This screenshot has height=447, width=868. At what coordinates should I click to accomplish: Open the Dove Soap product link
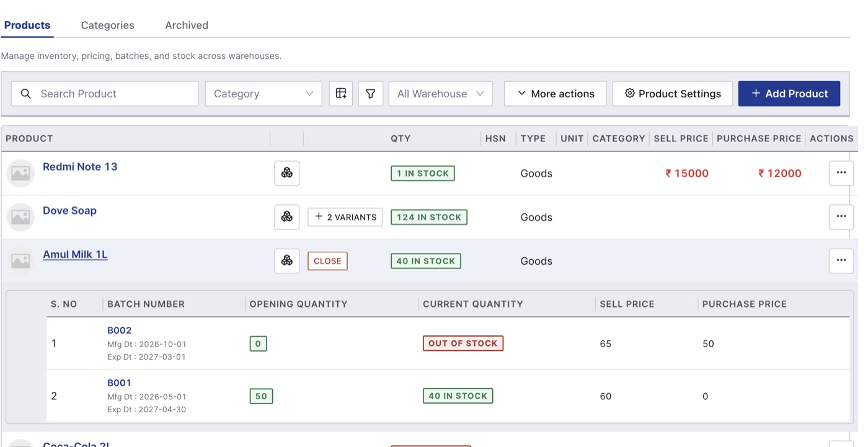[x=69, y=211]
